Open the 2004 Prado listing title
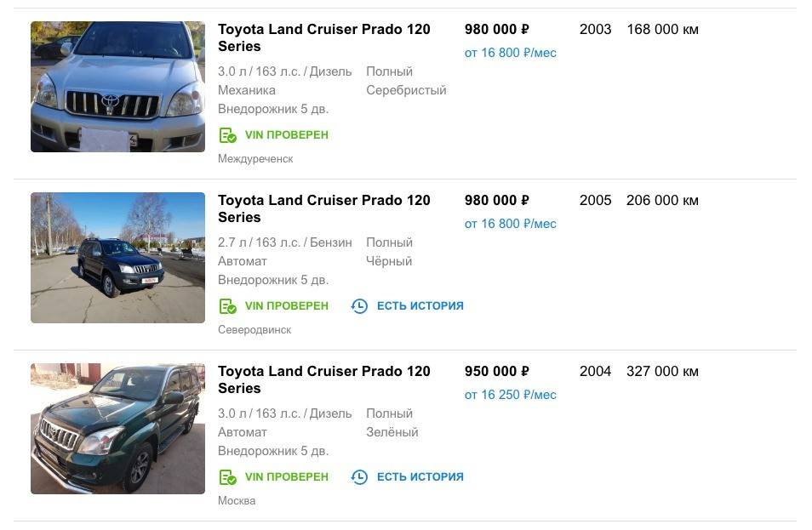 (x=323, y=379)
